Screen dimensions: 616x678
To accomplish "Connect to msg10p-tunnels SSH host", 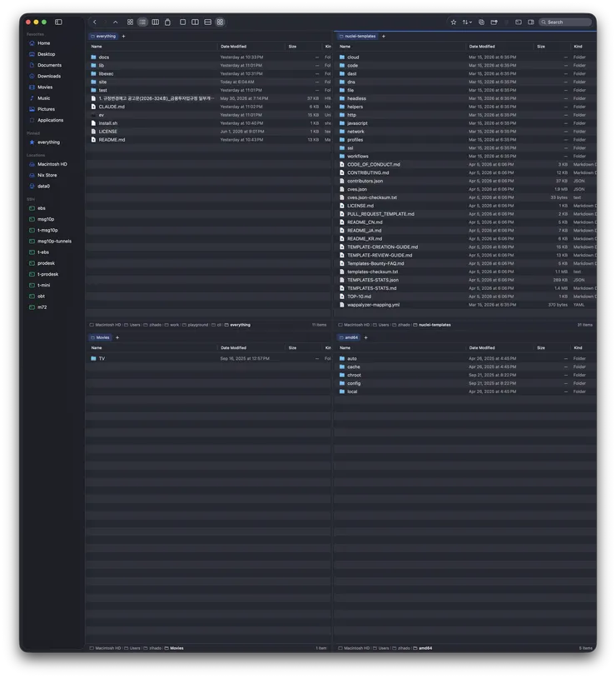I will [54, 242].
